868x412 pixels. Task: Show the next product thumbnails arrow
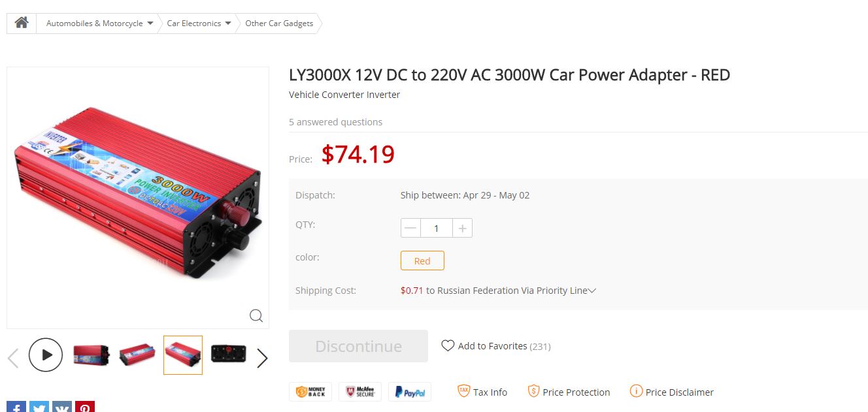click(262, 358)
